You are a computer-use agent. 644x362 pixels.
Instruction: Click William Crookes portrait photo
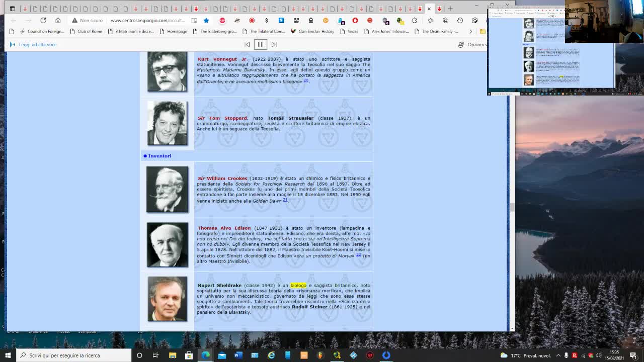click(167, 190)
